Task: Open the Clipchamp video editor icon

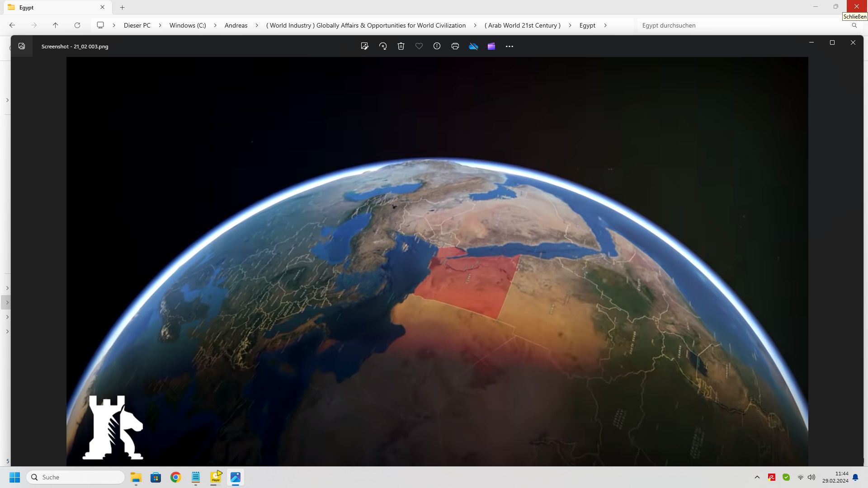Action: 491,46
